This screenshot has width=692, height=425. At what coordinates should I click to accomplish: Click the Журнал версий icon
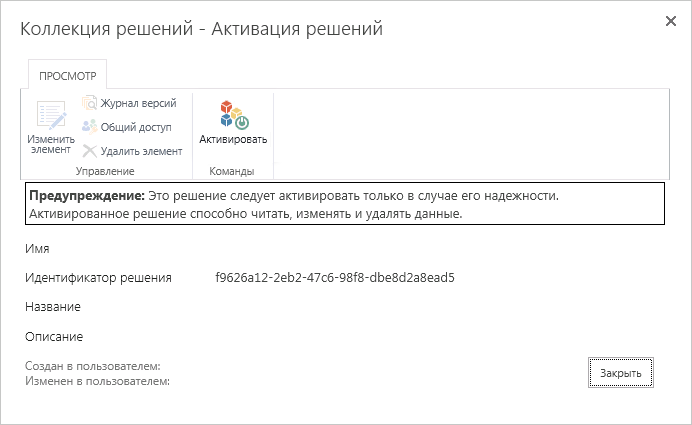(x=89, y=103)
